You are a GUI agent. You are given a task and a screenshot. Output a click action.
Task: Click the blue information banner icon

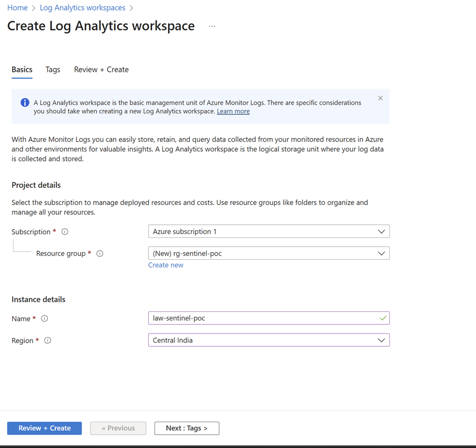25,103
